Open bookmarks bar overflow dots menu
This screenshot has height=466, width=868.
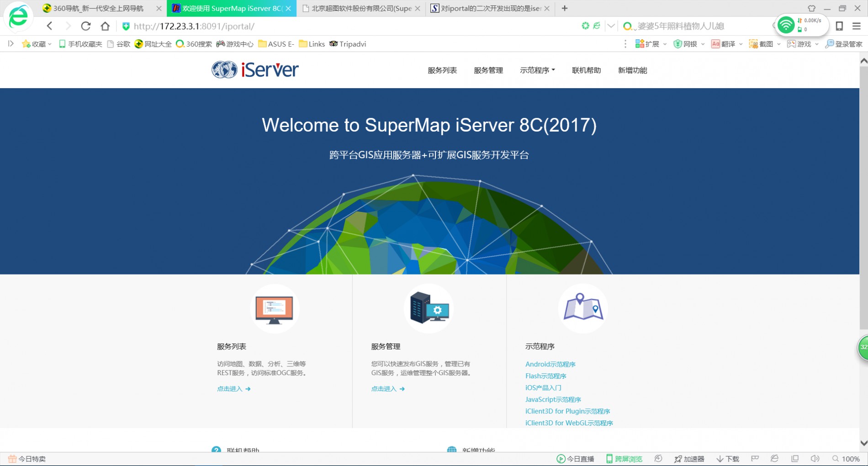[x=625, y=44]
